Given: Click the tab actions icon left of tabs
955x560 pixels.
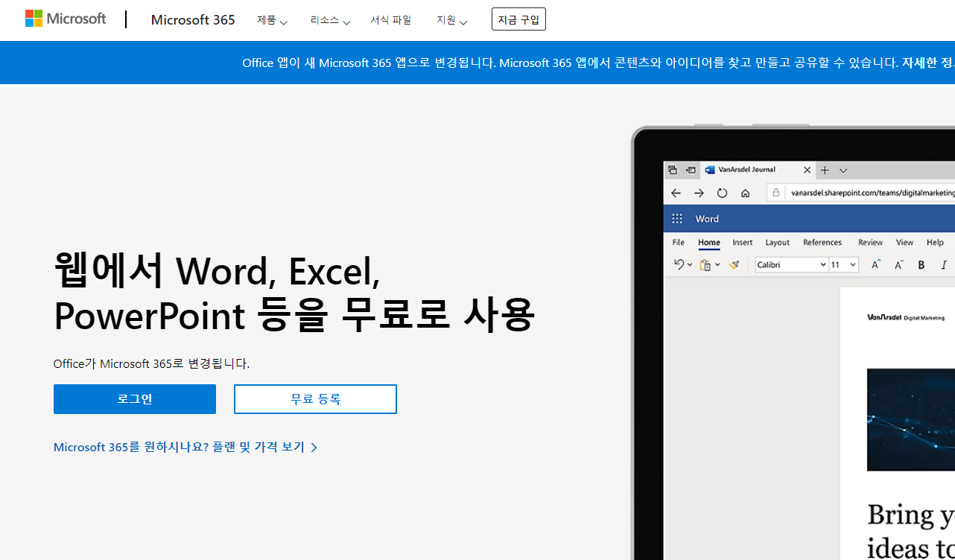Looking at the screenshot, I should [672, 170].
